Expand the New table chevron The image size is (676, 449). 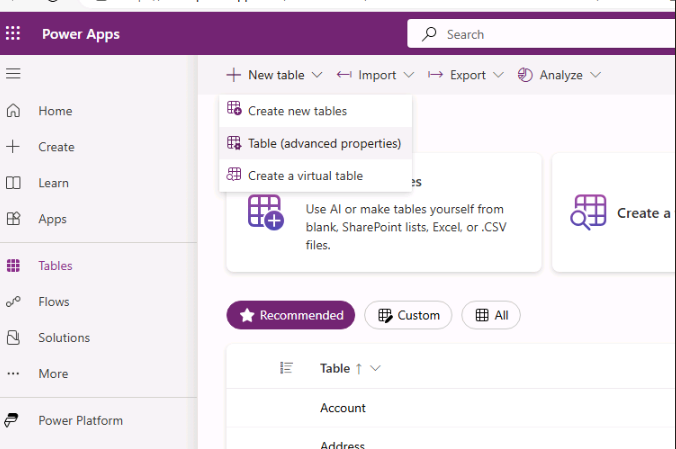[317, 75]
